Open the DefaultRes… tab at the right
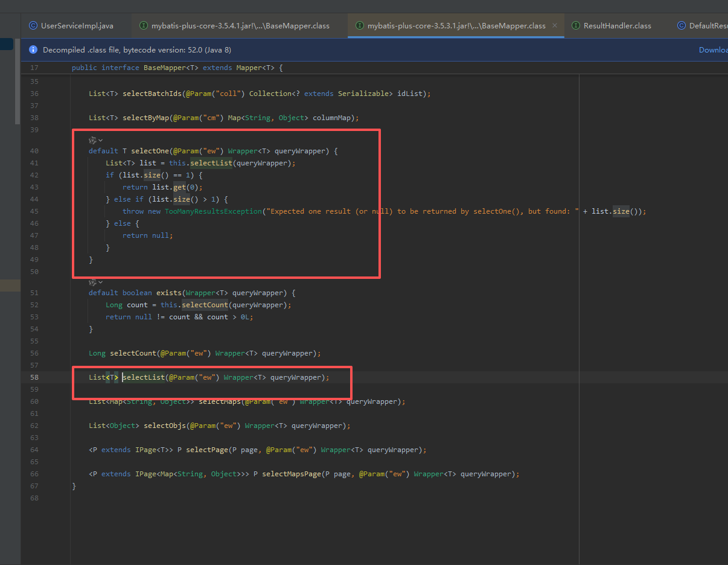 point(702,26)
